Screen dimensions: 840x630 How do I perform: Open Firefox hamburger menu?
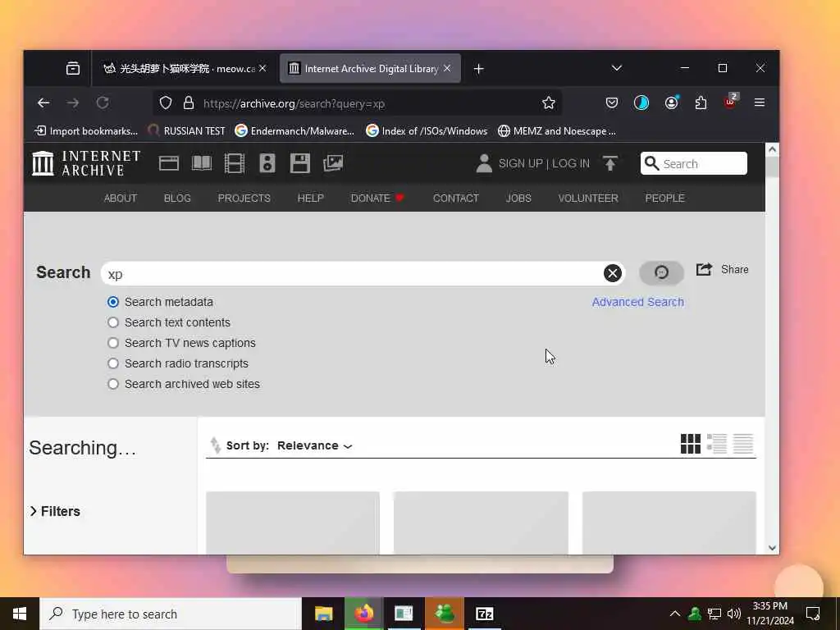759,103
